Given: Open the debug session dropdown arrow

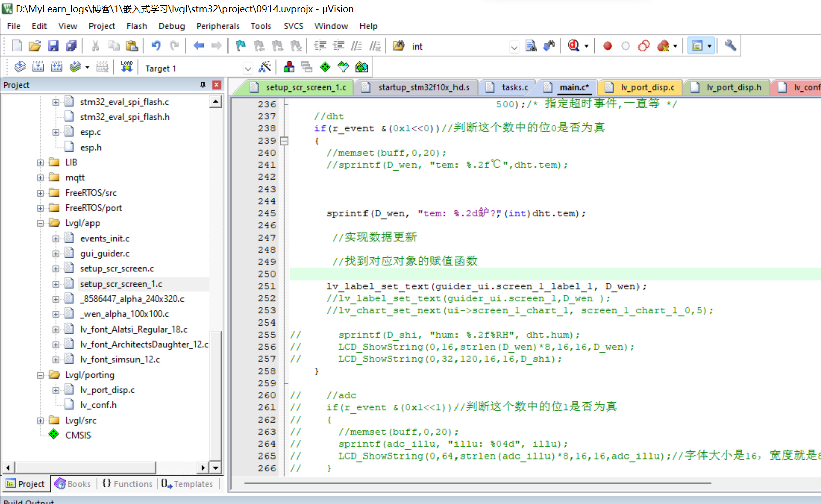Looking at the screenshot, I should click(x=586, y=46).
